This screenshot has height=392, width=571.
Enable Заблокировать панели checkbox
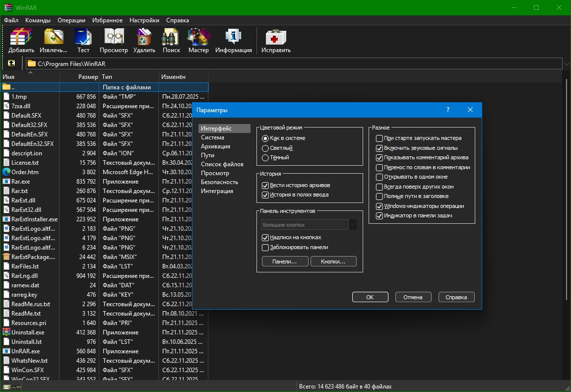(265, 247)
